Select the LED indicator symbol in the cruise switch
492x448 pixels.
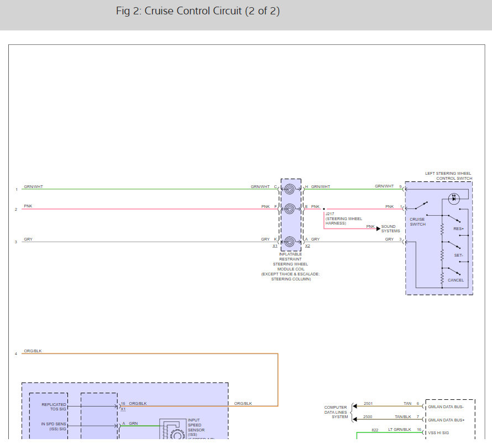[x=454, y=199]
